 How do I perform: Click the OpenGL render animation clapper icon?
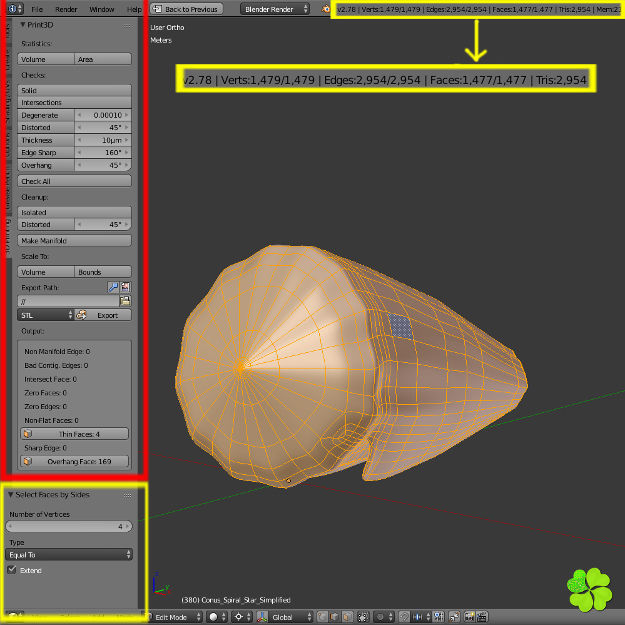(482, 617)
